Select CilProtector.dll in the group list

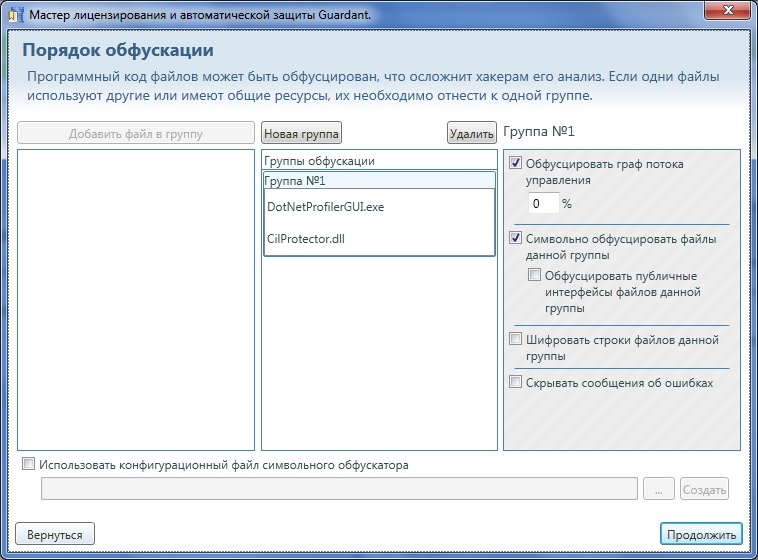[x=307, y=238]
